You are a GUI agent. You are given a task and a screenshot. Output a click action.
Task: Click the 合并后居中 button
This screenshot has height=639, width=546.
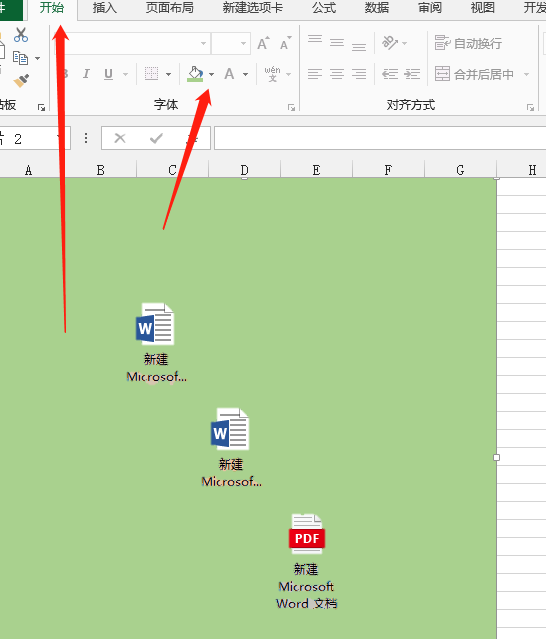pyautogui.click(x=474, y=74)
